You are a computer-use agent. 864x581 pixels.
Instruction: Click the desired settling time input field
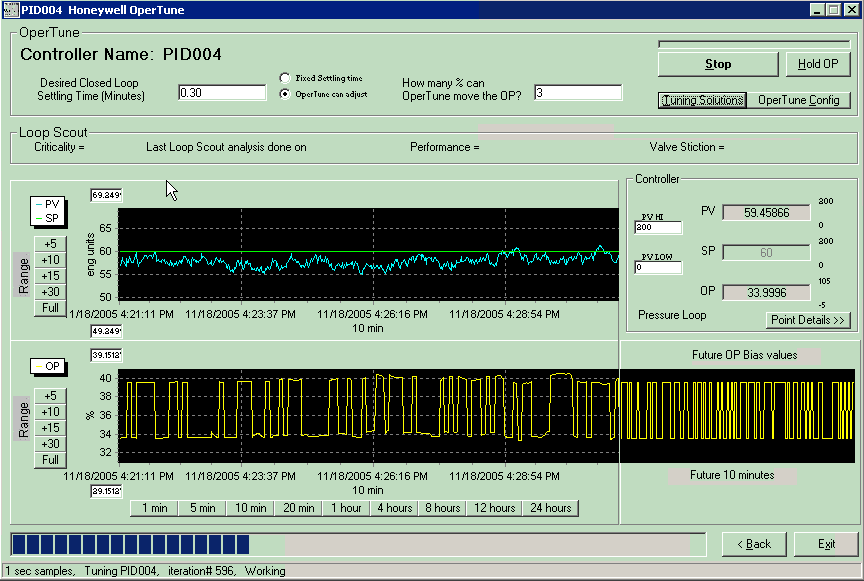(x=222, y=93)
